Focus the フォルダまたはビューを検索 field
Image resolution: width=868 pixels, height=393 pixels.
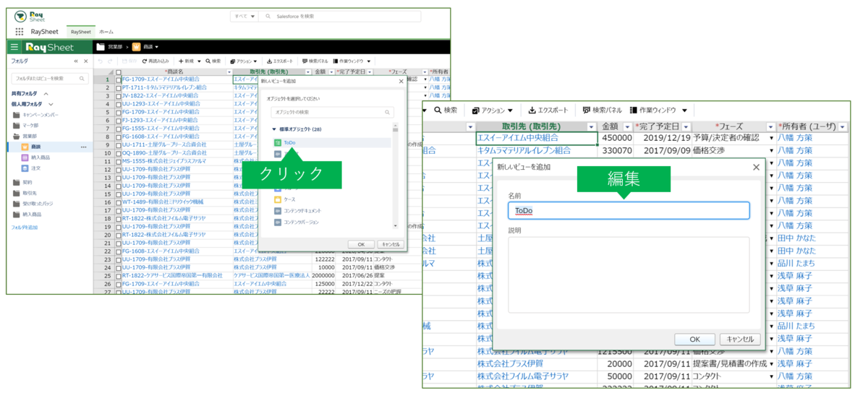[x=49, y=78]
